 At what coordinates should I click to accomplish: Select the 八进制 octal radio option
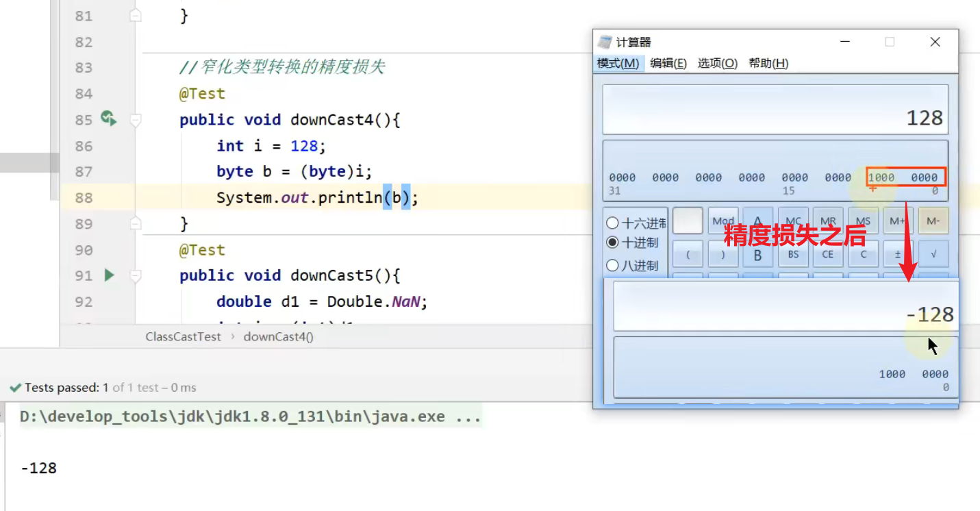[x=632, y=265]
